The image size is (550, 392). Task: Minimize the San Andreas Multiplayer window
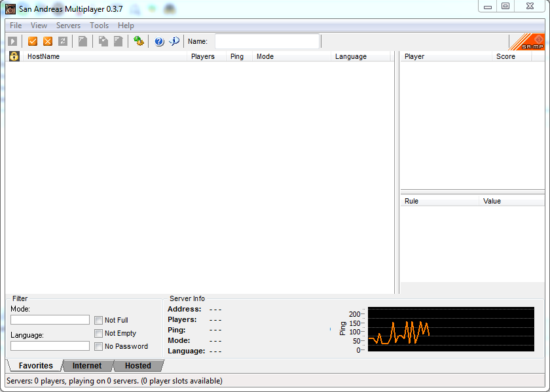[488, 6]
